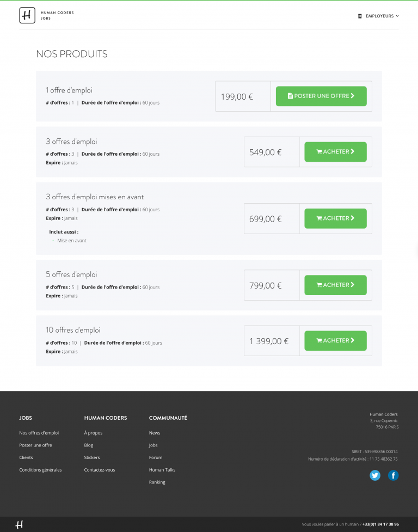Open the Twitter icon link

[x=375, y=475]
